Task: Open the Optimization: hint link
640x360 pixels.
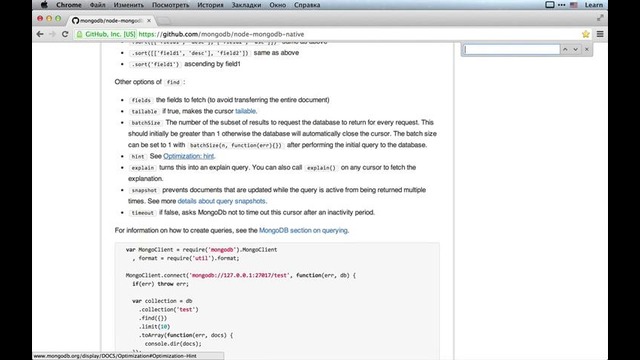Action: click(x=189, y=156)
